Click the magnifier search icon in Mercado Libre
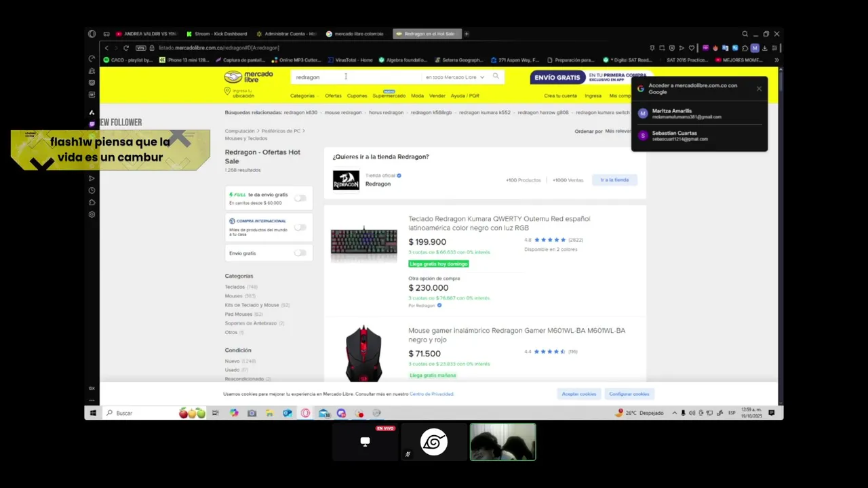The width and height of the screenshot is (868, 488). click(x=496, y=77)
